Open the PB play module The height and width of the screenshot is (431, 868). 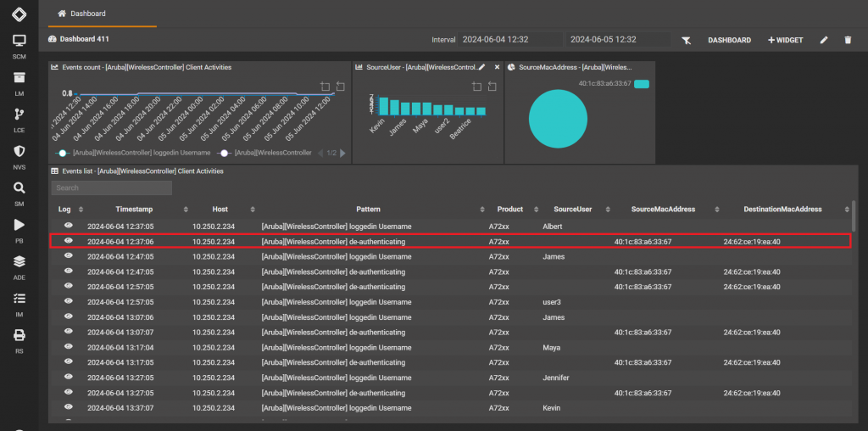(x=19, y=231)
